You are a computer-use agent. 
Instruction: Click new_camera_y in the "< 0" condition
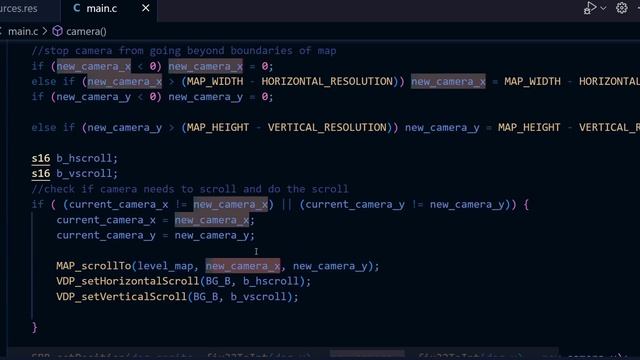point(93,97)
